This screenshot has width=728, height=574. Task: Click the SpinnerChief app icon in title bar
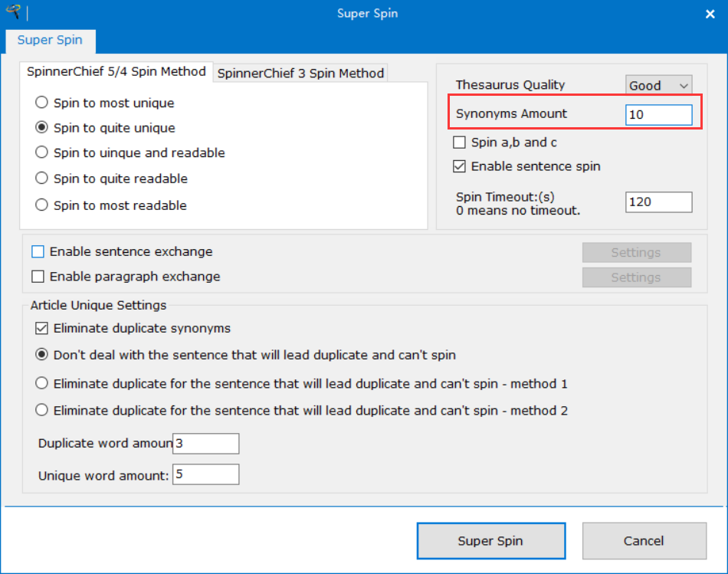click(x=12, y=13)
